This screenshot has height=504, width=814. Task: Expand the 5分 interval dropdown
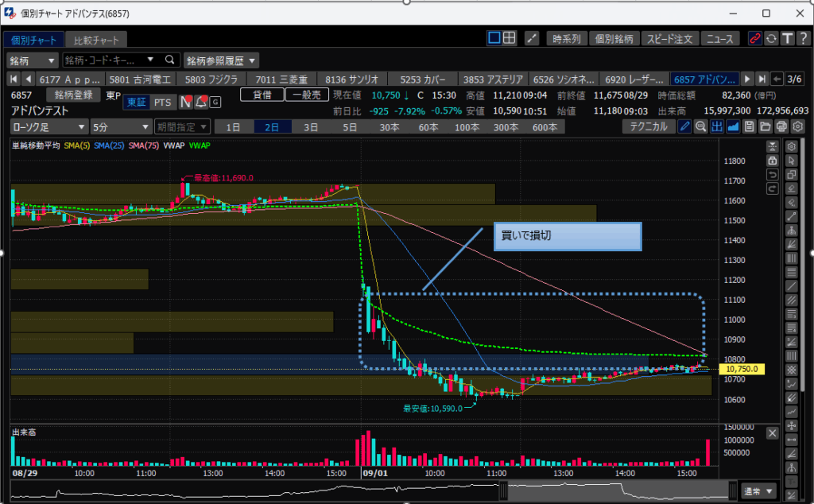point(120,126)
